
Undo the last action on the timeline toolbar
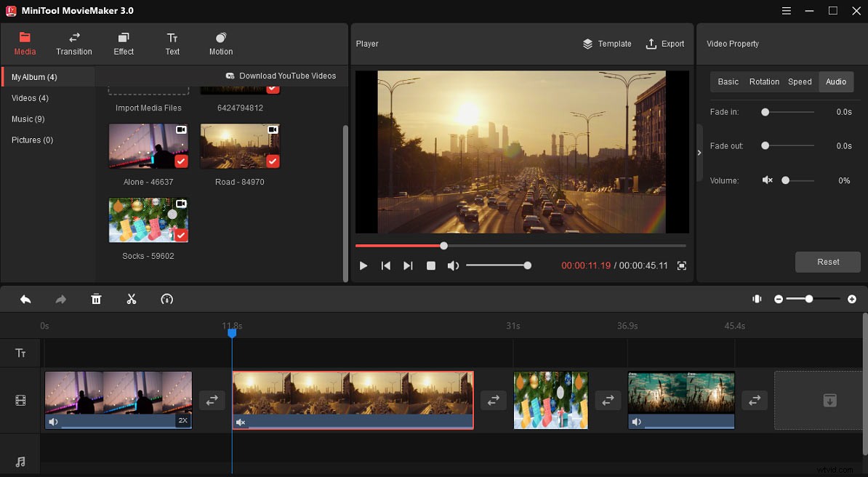pyautogui.click(x=25, y=299)
